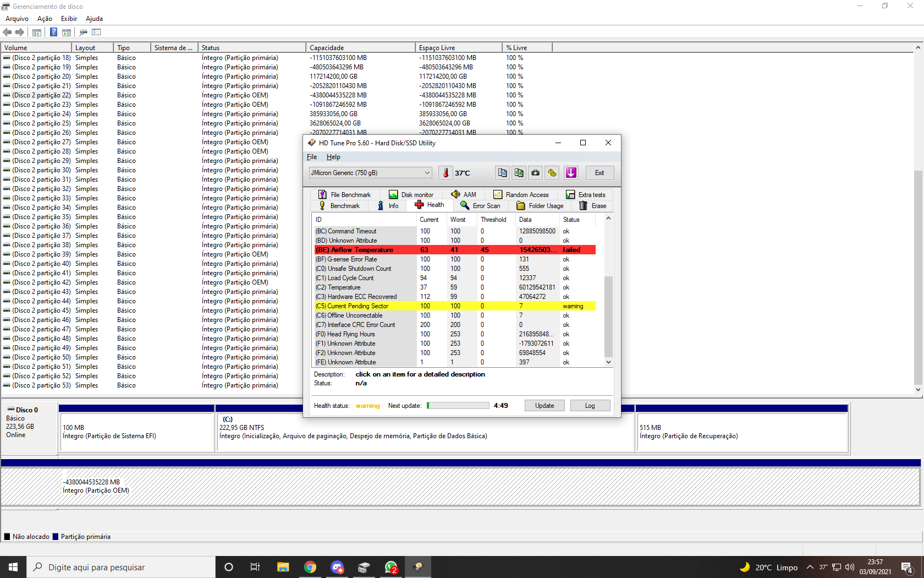924x578 pixels.
Task: Switch to the Info tab
Action: [388, 206]
